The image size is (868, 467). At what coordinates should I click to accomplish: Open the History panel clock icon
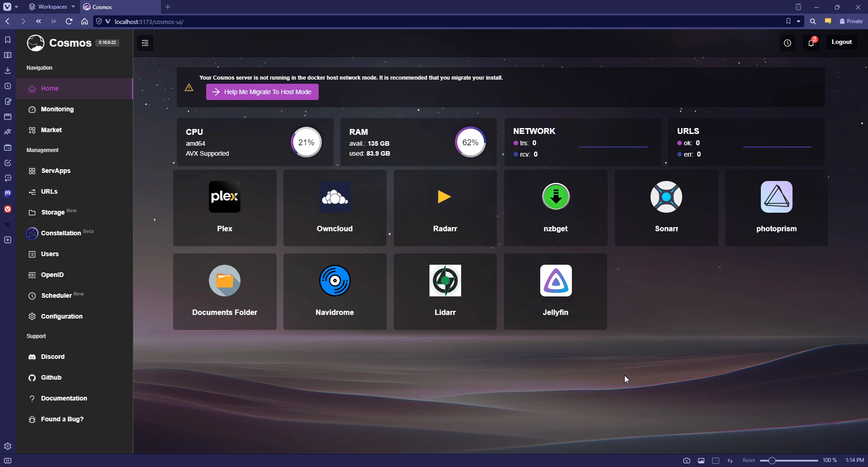[8, 86]
